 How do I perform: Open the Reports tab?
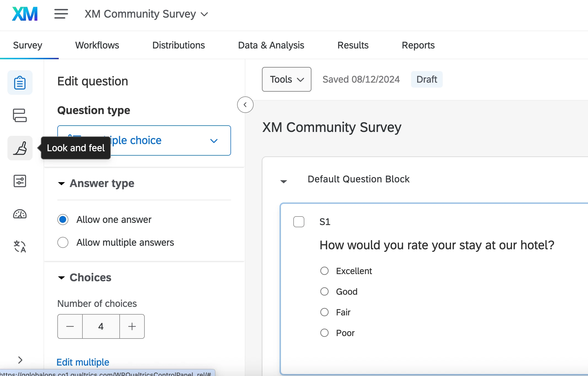[x=418, y=45]
